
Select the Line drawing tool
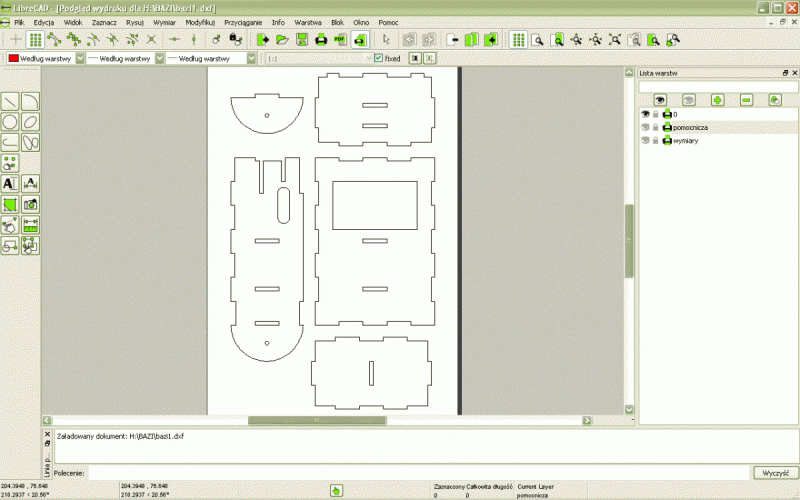click(x=10, y=101)
